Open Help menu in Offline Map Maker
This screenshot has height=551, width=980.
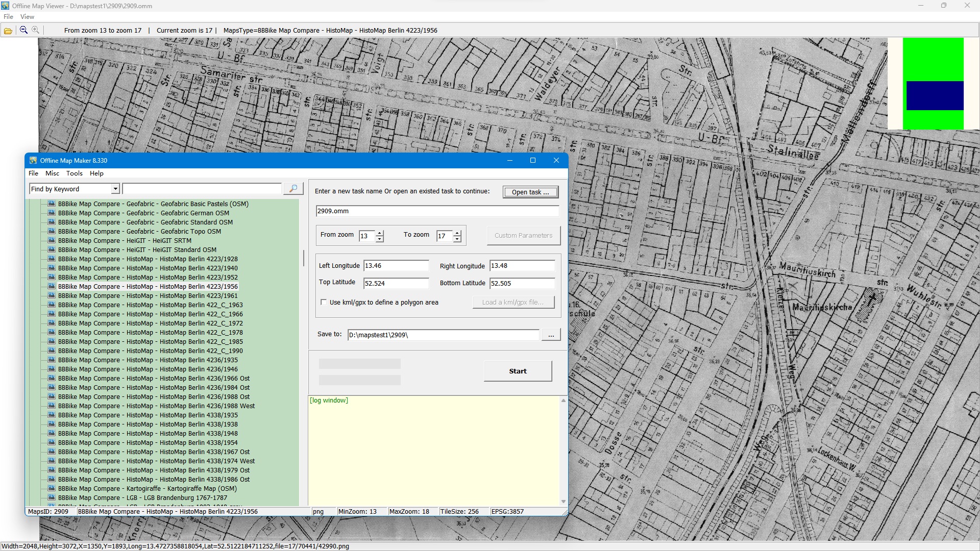click(96, 173)
